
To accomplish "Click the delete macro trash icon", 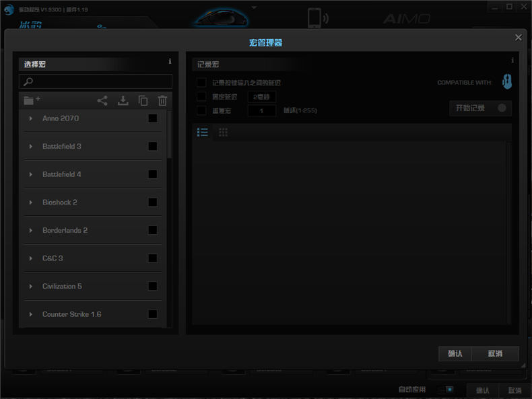I will coord(162,101).
